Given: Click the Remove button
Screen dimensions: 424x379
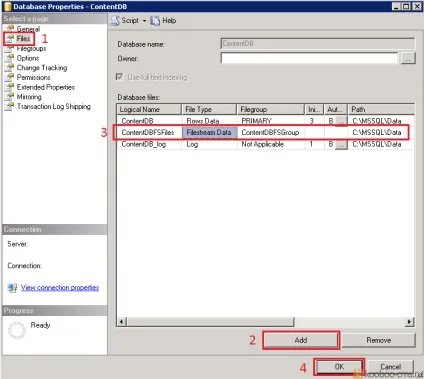Looking at the screenshot, I should [379, 340].
